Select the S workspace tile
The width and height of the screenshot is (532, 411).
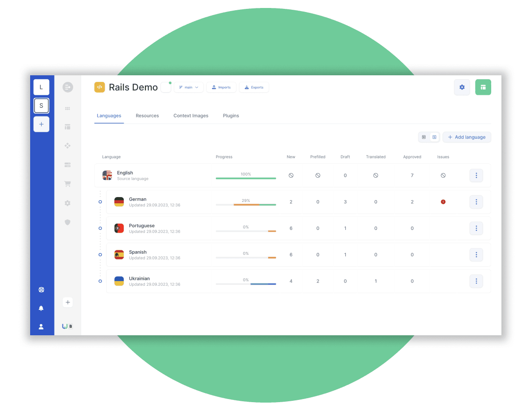pos(41,106)
